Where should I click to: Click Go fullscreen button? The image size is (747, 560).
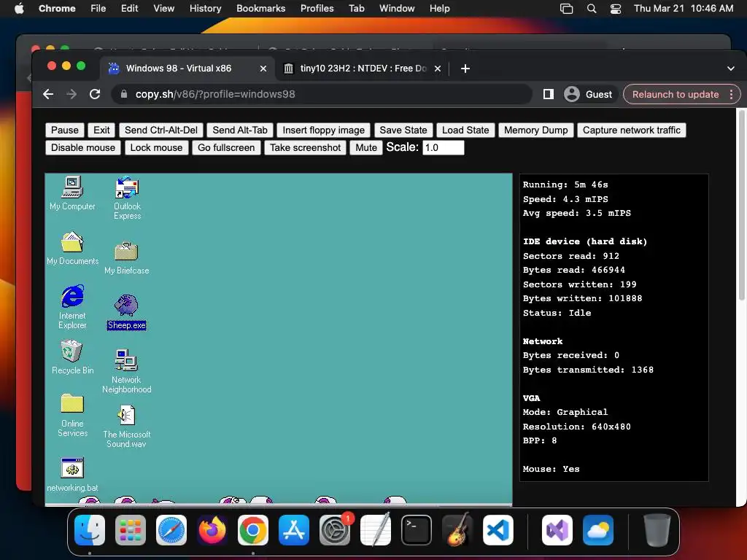pyautogui.click(x=226, y=147)
